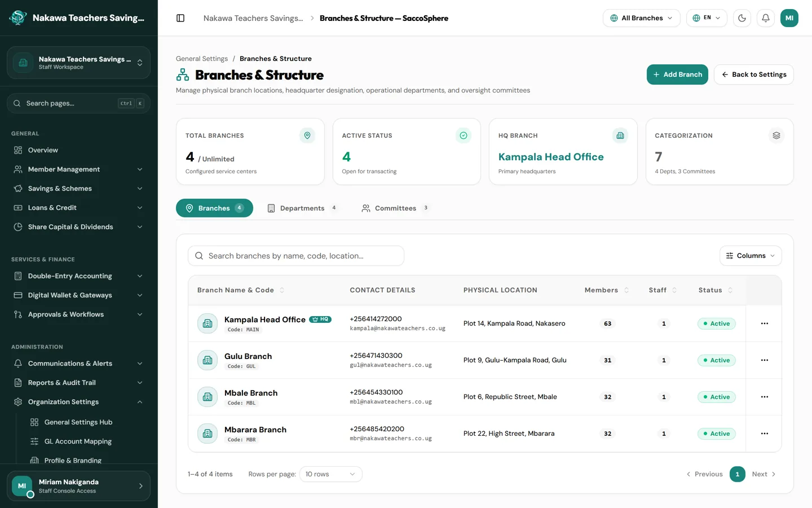Viewport: 812px width, 508px height.
Task: Click the Active Status checkmark icon
Action: [464, 135]
